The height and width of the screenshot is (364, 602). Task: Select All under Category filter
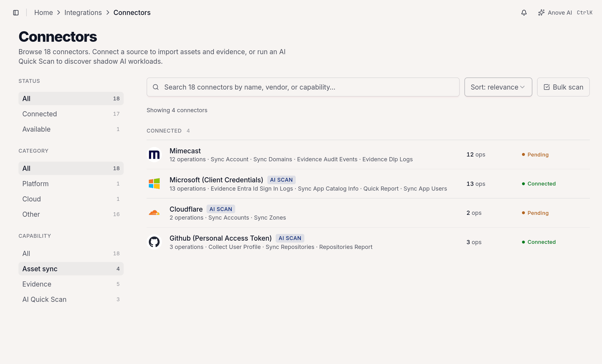(x=71, y=168)
